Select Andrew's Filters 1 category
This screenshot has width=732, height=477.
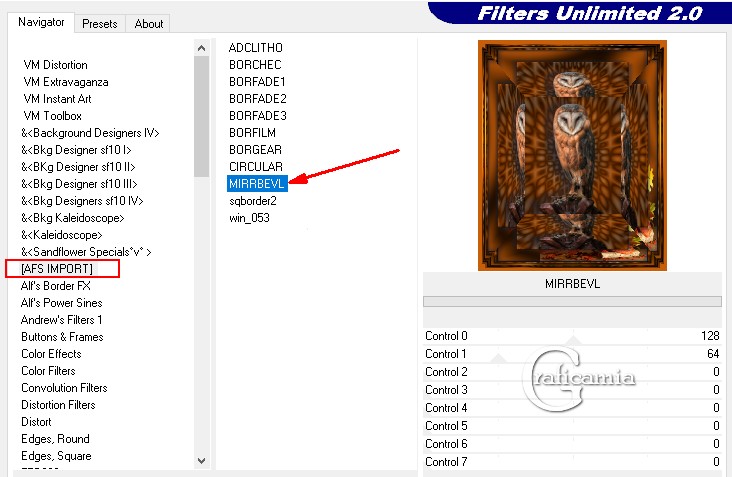(x=61, y=320)
